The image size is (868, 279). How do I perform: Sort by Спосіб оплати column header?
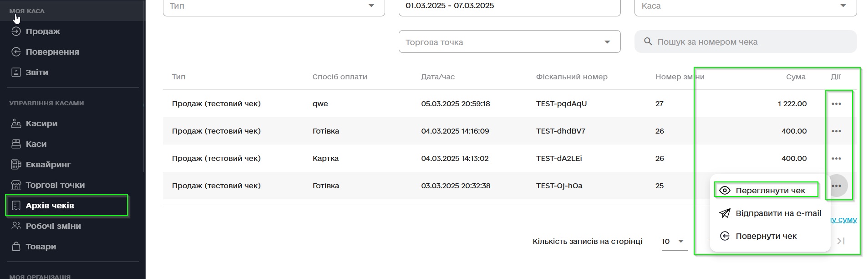click(x=340, y=77)
